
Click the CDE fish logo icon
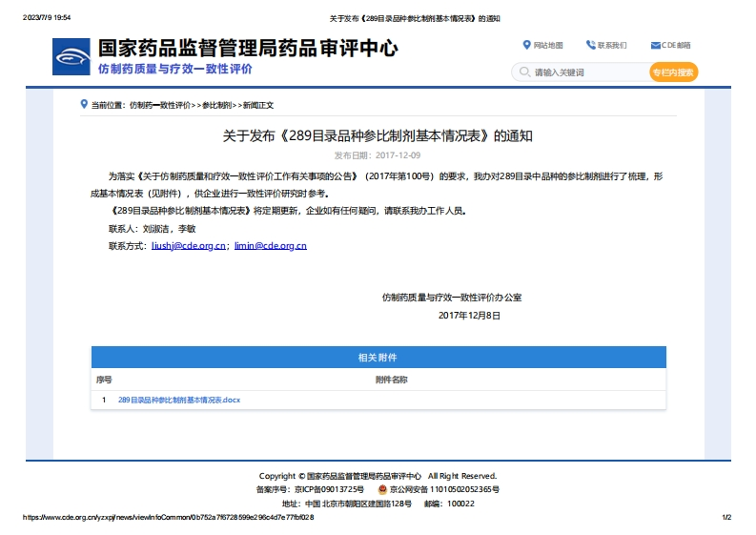(72, 57)
